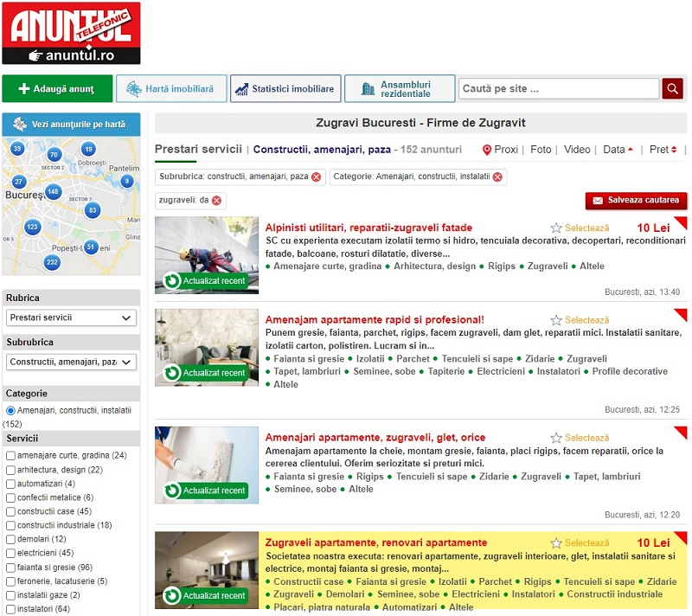Image resolution: width=692 pixels, height=616 pixels.
Task: Click map cluster marker 39
Action: pyautogui.click(x=17, y=148)
